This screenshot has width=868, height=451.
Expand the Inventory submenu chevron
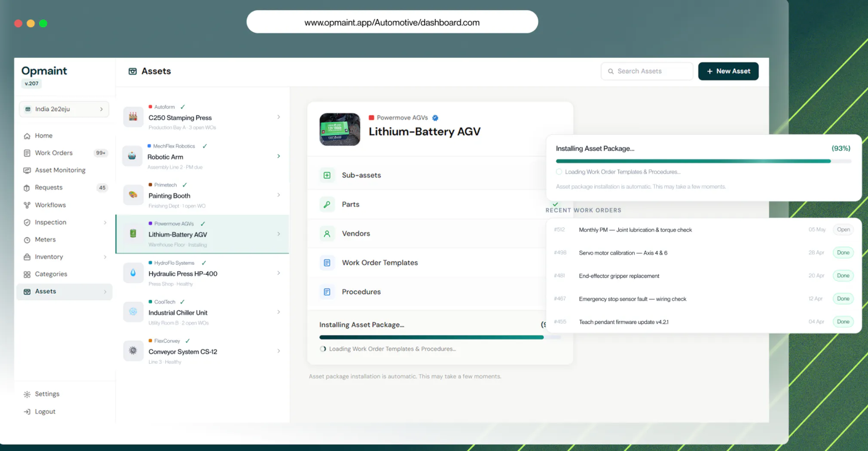(105, 257)
